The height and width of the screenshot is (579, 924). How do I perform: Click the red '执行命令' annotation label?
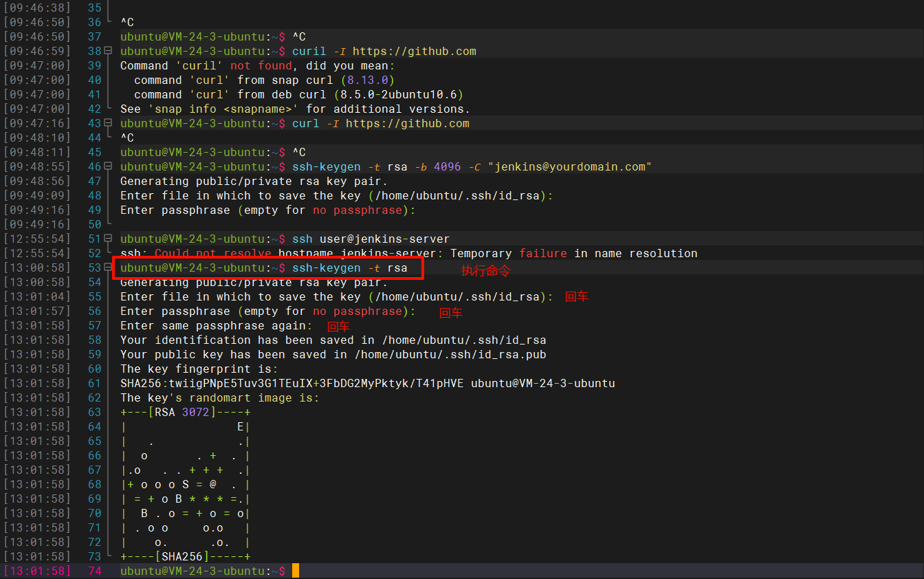(485, 271)
